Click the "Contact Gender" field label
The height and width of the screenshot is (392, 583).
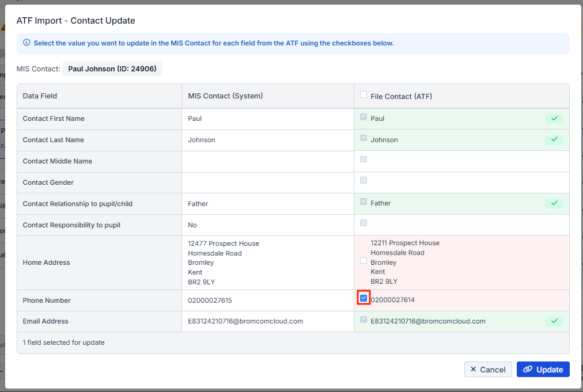click(48, 182)
